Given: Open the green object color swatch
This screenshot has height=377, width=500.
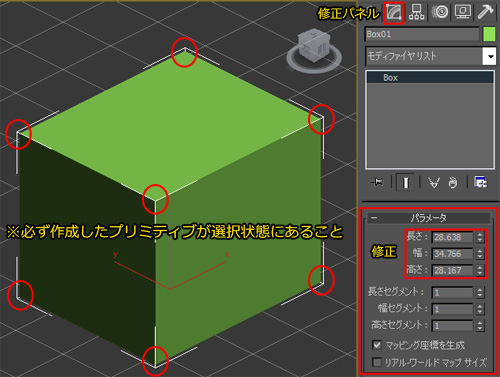Looking at the screenshot, I should (489, 34).
